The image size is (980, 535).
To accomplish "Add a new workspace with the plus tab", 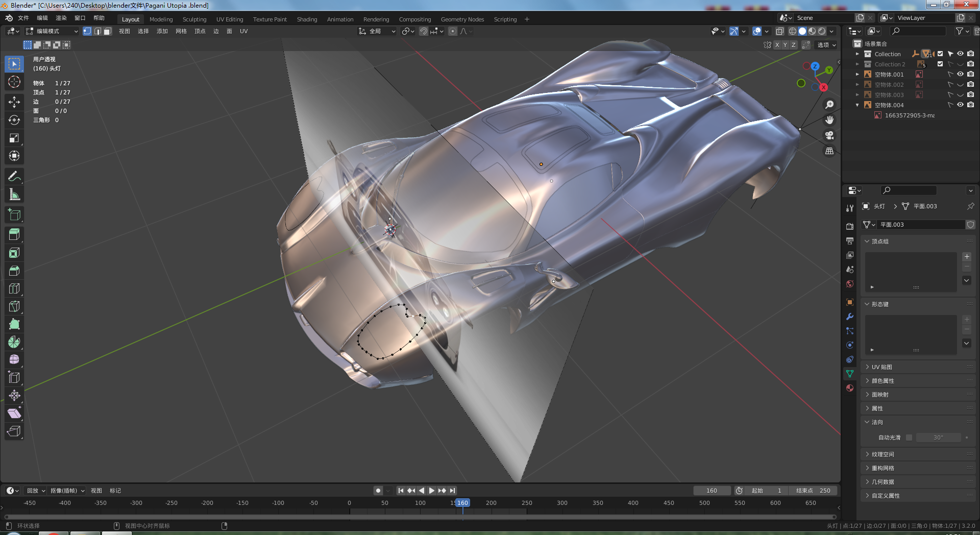I will [x=527, y=19].
